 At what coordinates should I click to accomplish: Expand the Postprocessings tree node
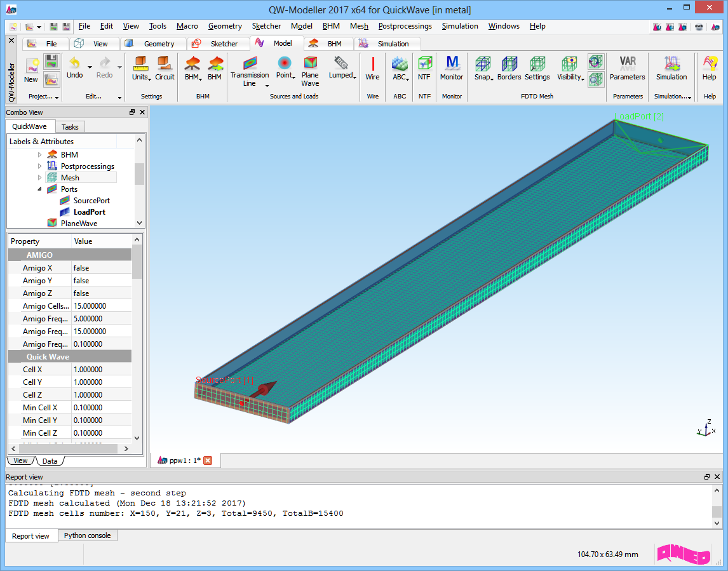tap(39, 166)
